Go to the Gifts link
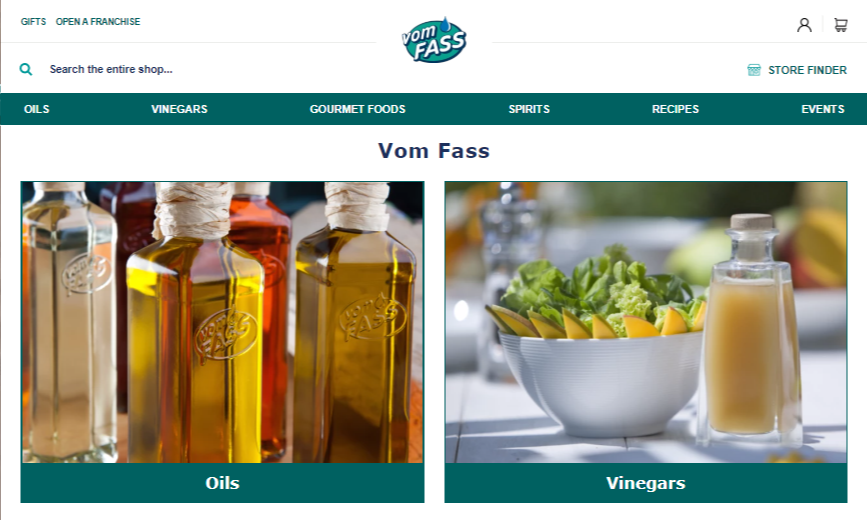This screenshot has height=520, width=867. [x=33, y=22]
